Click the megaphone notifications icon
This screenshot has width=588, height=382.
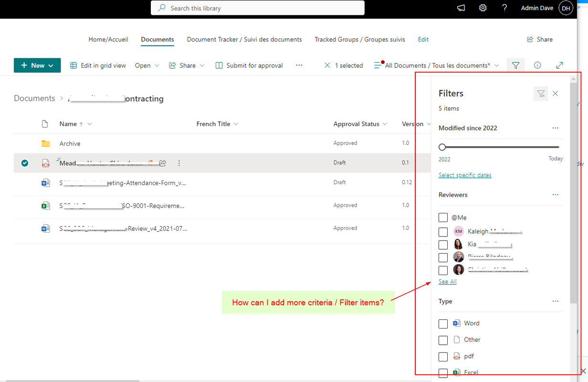coord(461,8)
